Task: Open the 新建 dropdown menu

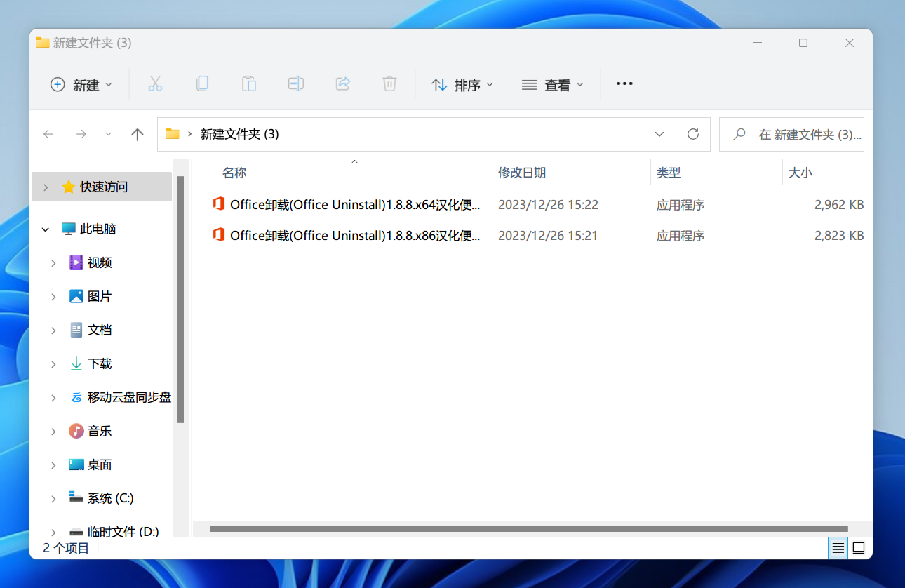Action: click(x=81, y=85)
